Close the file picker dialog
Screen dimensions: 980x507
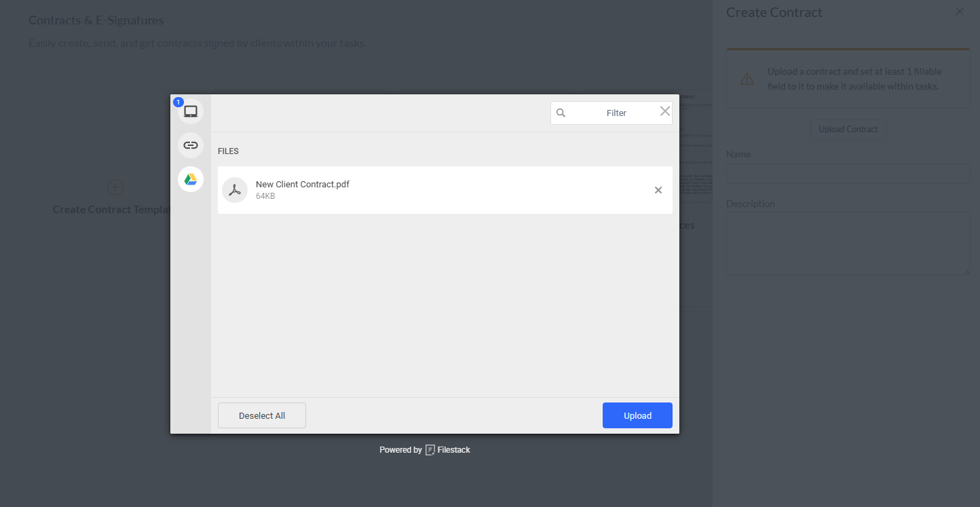click(665, 111)
